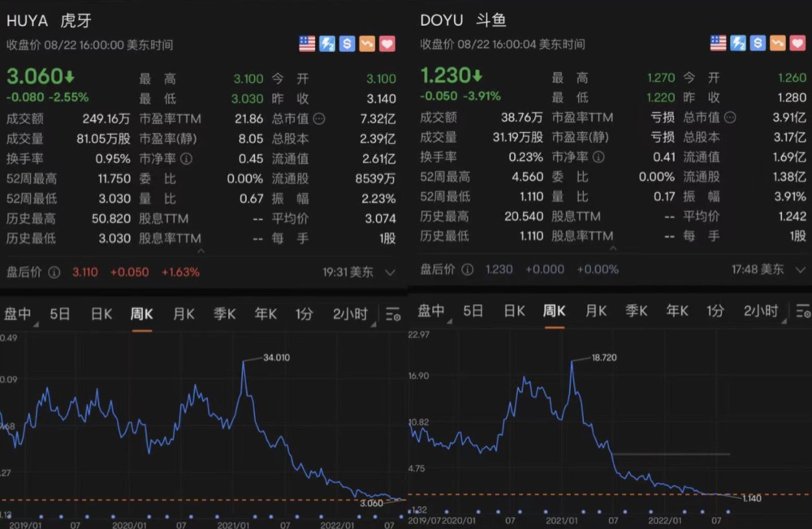Image resolution: width=812 pixels, height=529 pixels.
Task: Click DOYU after-hours time 17:48 美东
Action: (758, 269)
